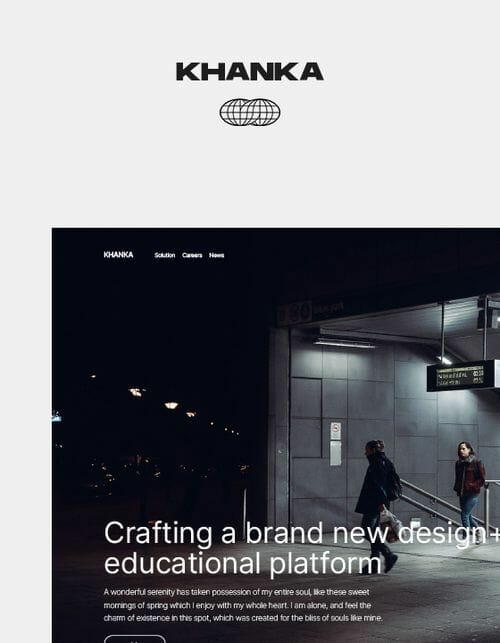This screenshot has width=500, height=643.
Task: Click the double globe emblem icon
Action: [250, 112]
